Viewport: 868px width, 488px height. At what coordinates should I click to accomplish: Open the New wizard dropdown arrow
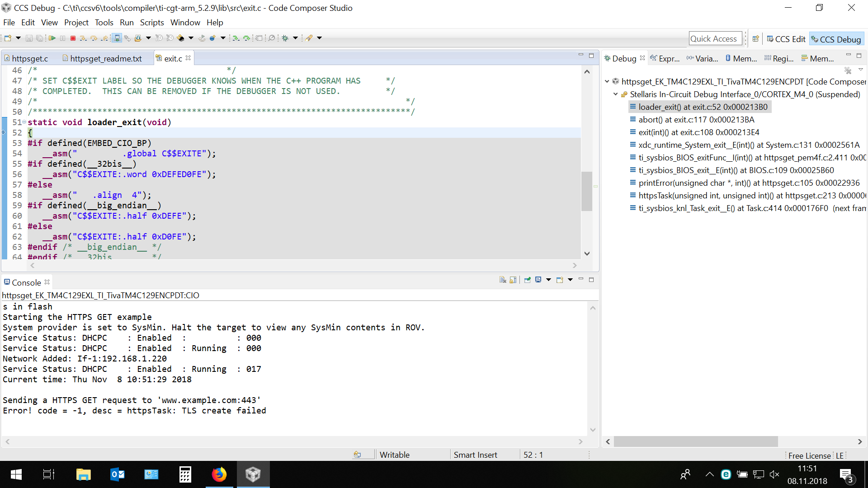[18, 38]
